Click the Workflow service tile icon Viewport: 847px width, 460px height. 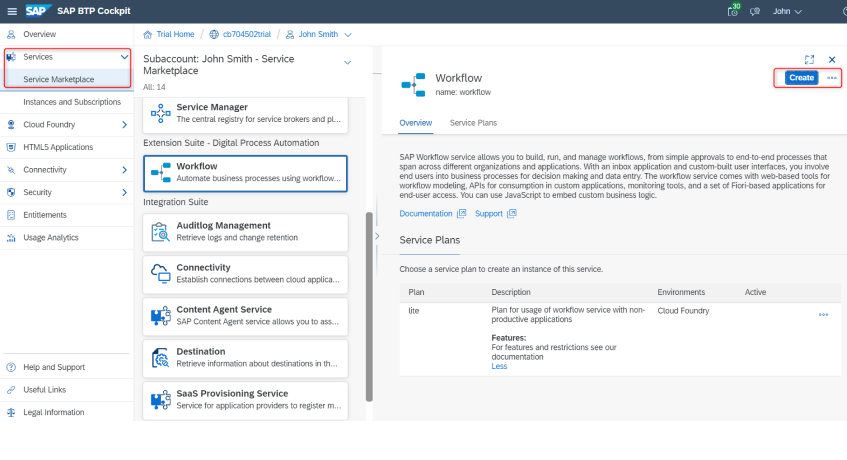coord(160,172)
